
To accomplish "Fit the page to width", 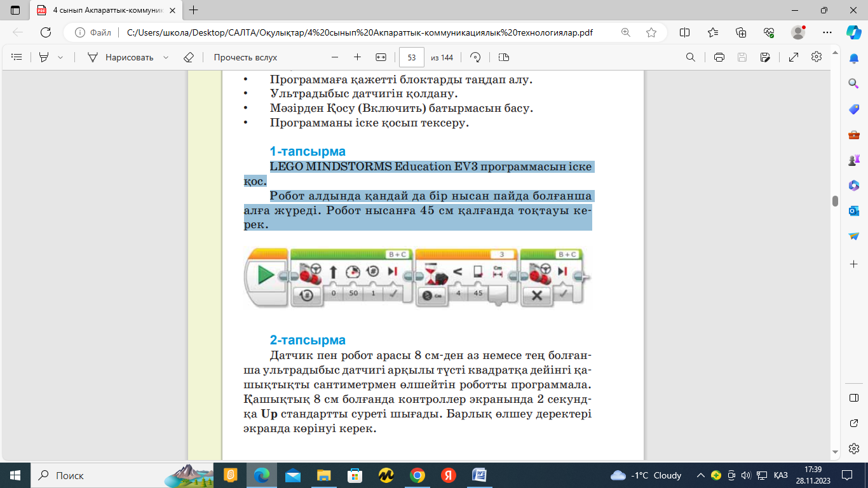I will (381, 57).
